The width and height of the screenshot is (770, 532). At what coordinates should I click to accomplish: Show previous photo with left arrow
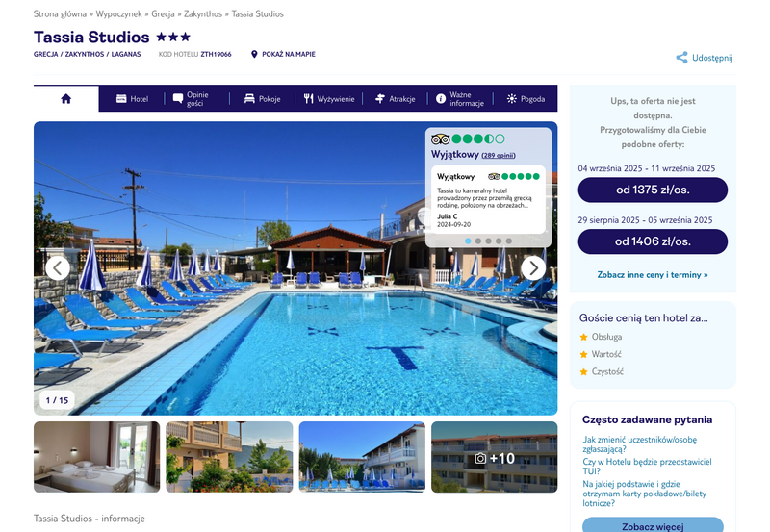[x=58, y=268]
